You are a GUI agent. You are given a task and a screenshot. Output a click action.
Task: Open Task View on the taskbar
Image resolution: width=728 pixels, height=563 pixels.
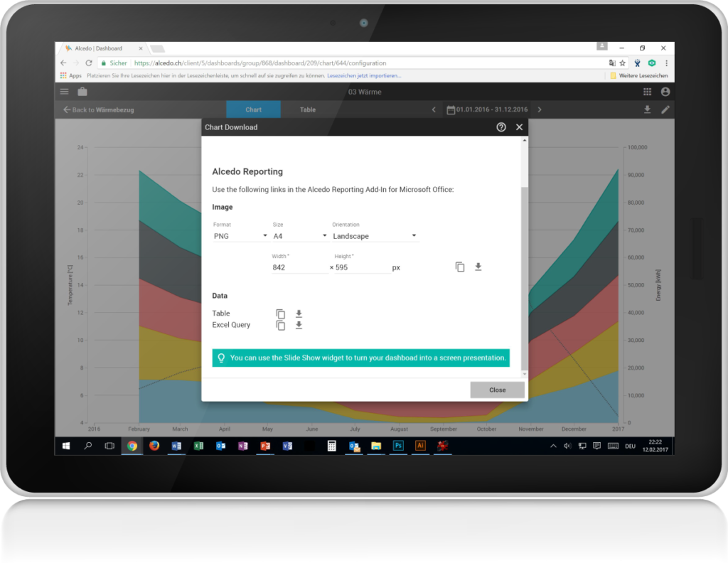point(109,446)
